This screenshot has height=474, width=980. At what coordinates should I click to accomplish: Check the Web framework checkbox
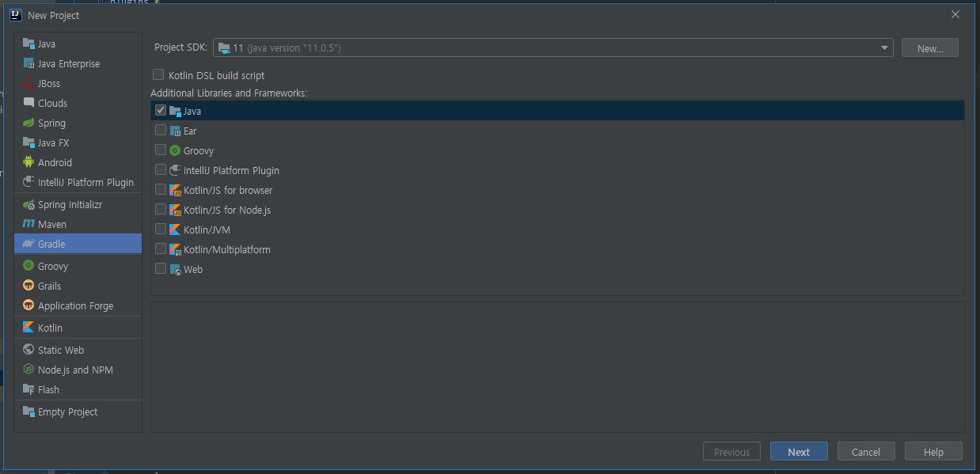[x=161, y=269]
